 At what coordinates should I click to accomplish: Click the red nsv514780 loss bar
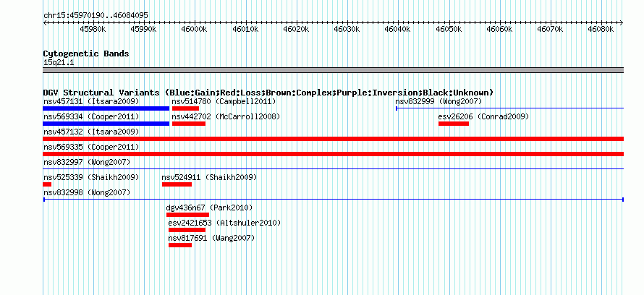[x=186, y=108]
